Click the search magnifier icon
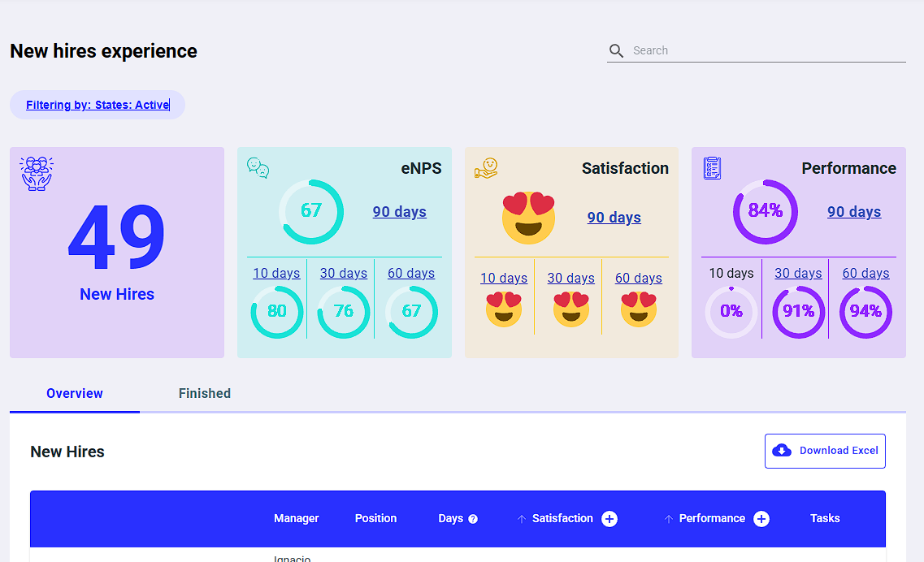The image size is (924, 562). point(616,50)
